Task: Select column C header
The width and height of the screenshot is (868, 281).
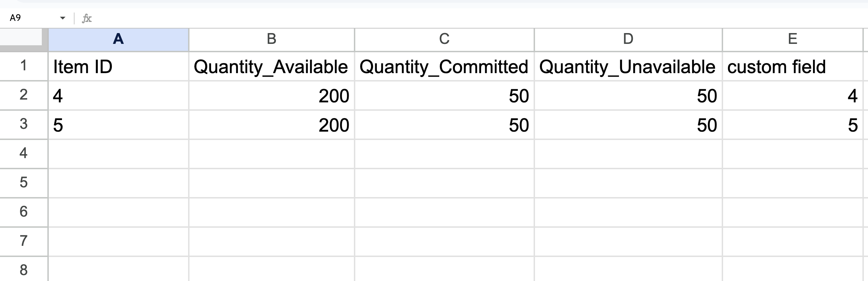Action: point(444,39)
